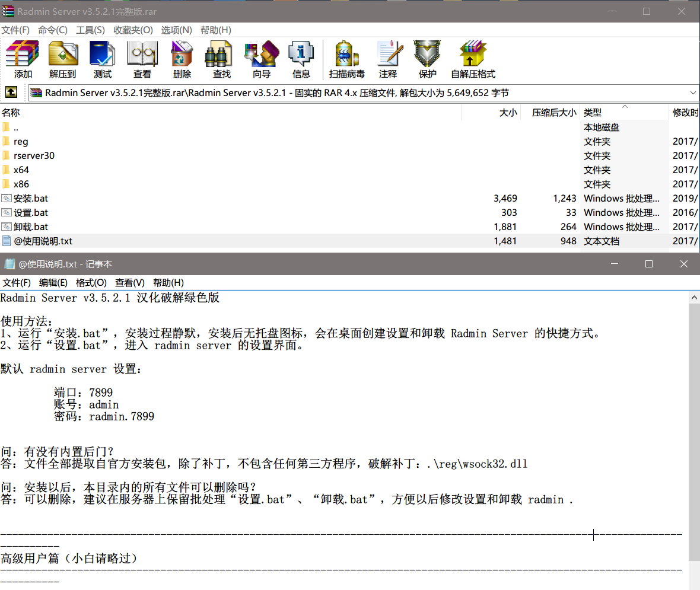The height and width of the screenshot is (590, 700).
Task: Open Notepad 编辑(E) menu
Action: tap(53, 282)
